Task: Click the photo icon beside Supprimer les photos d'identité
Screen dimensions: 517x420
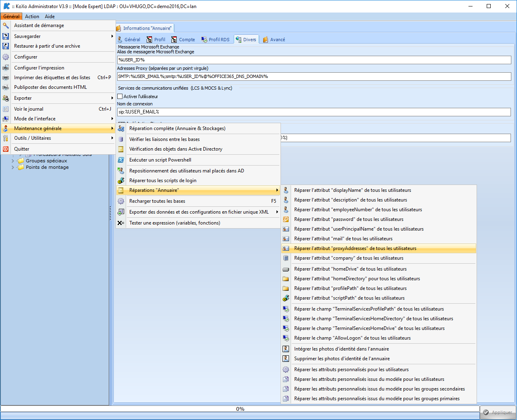Action: click(x=286, y=359)
